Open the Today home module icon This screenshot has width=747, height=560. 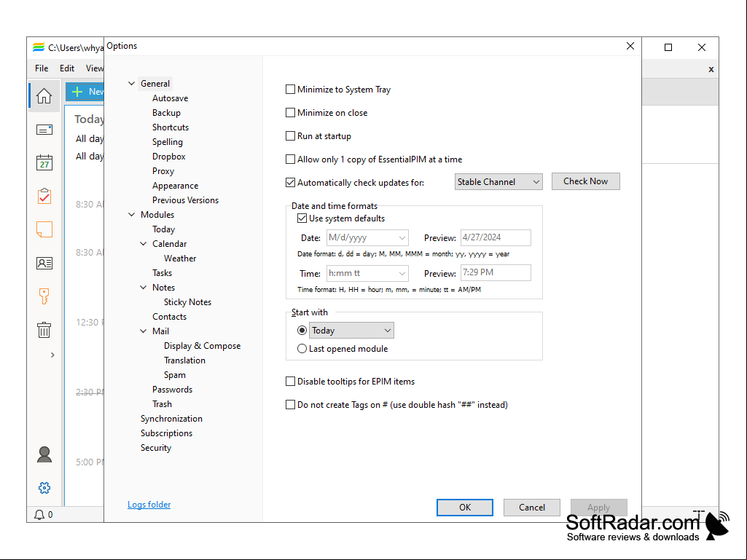click(44, 96)
